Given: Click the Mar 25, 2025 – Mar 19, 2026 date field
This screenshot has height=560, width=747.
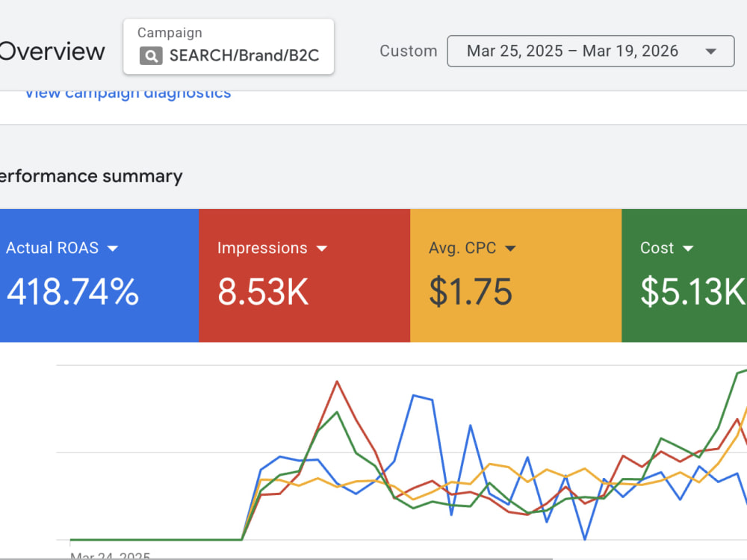Looking at the screenshot, I should coord(591,51).
